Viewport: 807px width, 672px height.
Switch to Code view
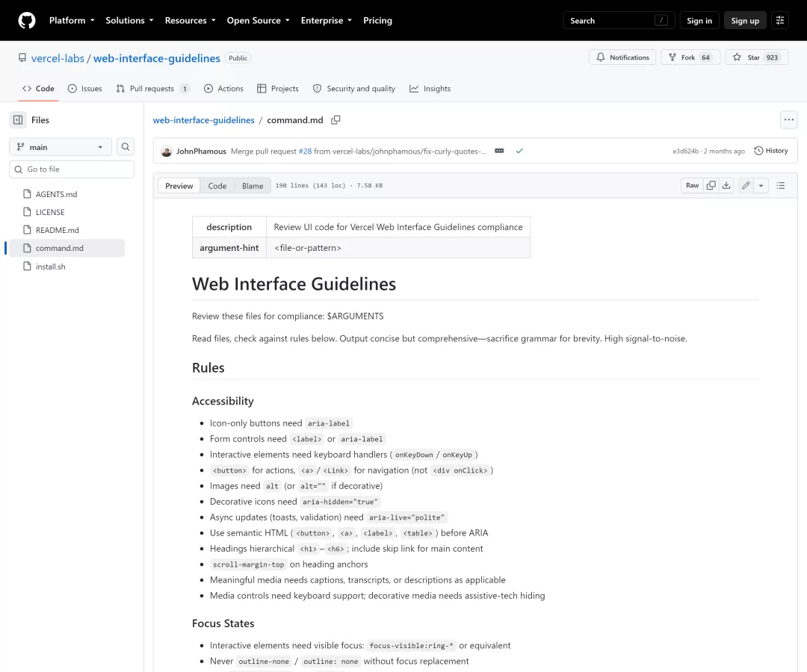click(217, 186)
